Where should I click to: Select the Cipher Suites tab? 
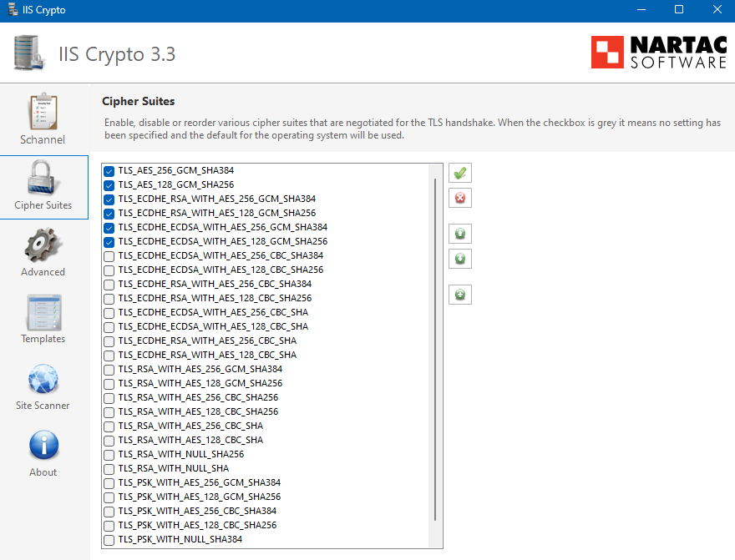(43, 187)
